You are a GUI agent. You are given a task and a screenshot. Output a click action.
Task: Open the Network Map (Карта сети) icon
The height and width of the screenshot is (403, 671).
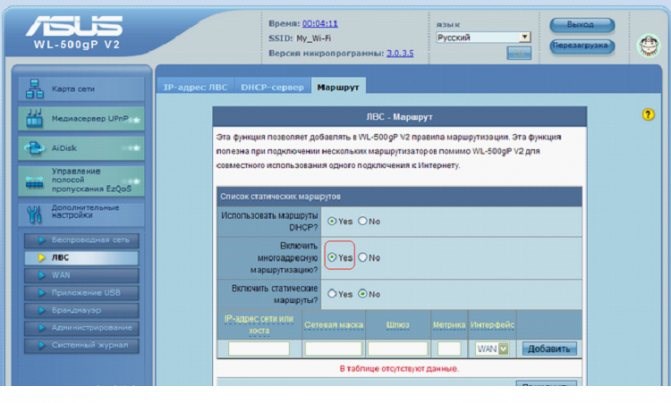pos(35,89)
